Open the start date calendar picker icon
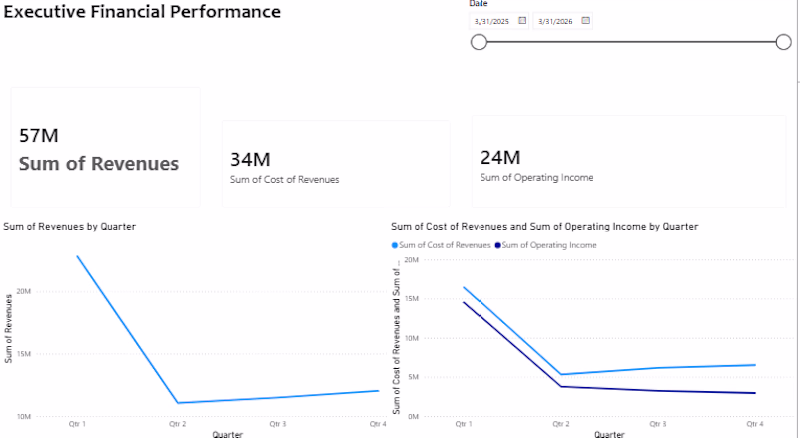800x438 pixels. 522,20
